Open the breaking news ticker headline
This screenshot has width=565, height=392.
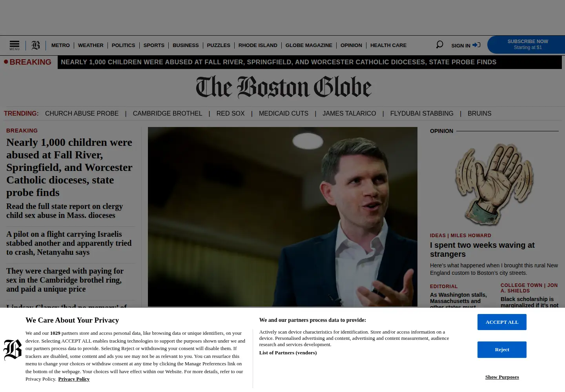pos(279,62)
